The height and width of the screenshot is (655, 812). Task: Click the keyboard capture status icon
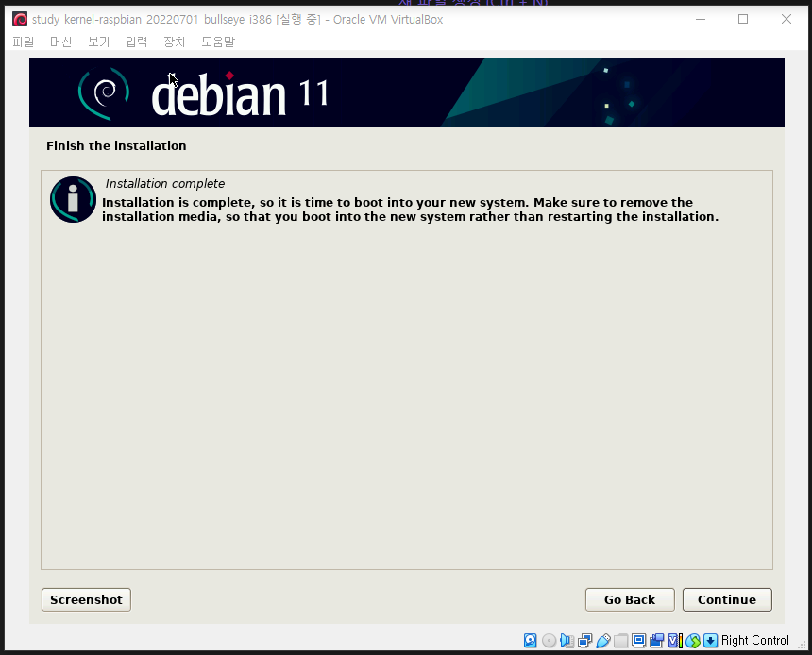pos(709,640)
